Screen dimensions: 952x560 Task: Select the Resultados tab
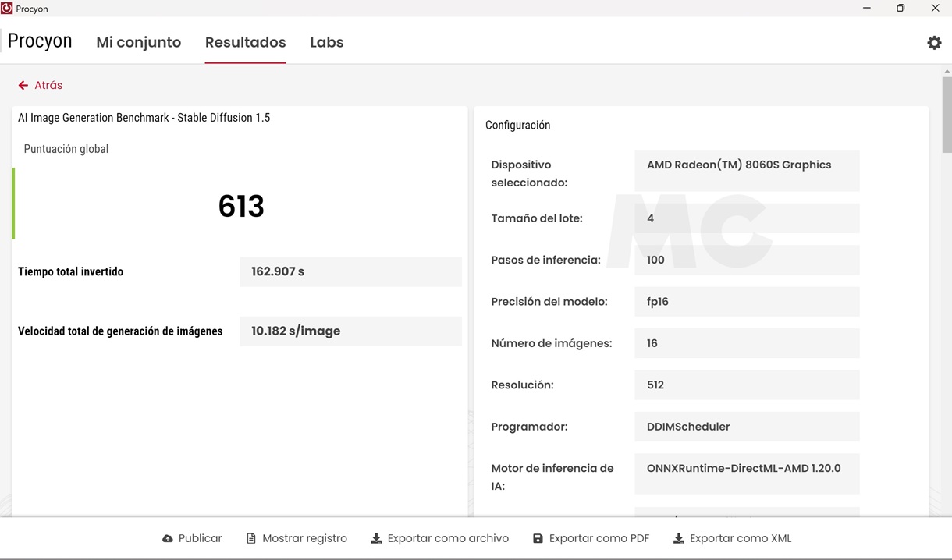pyautogui.click(x=245, y=43)
